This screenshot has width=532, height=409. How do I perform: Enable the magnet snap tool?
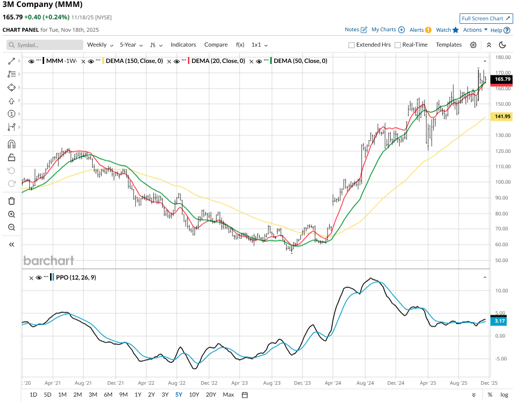click(11, 144)
